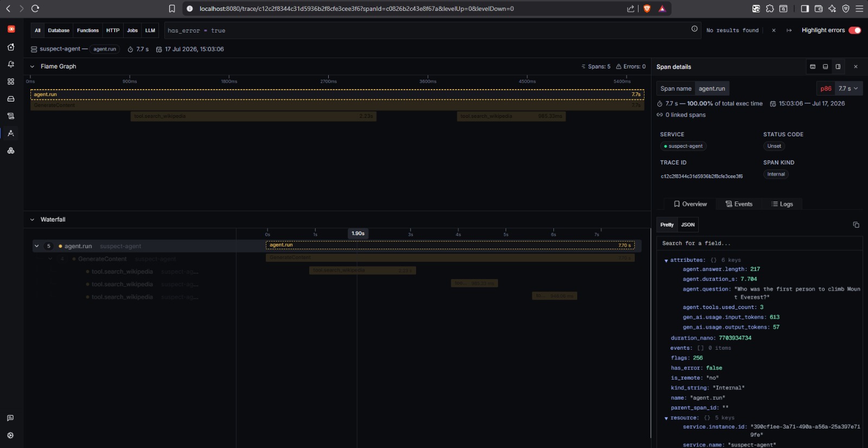The height and width of the screenshot is (448, 868).
Task: Click the trace ID value c12c2f8344c31d59...
Action: click(x=701, y=176)
